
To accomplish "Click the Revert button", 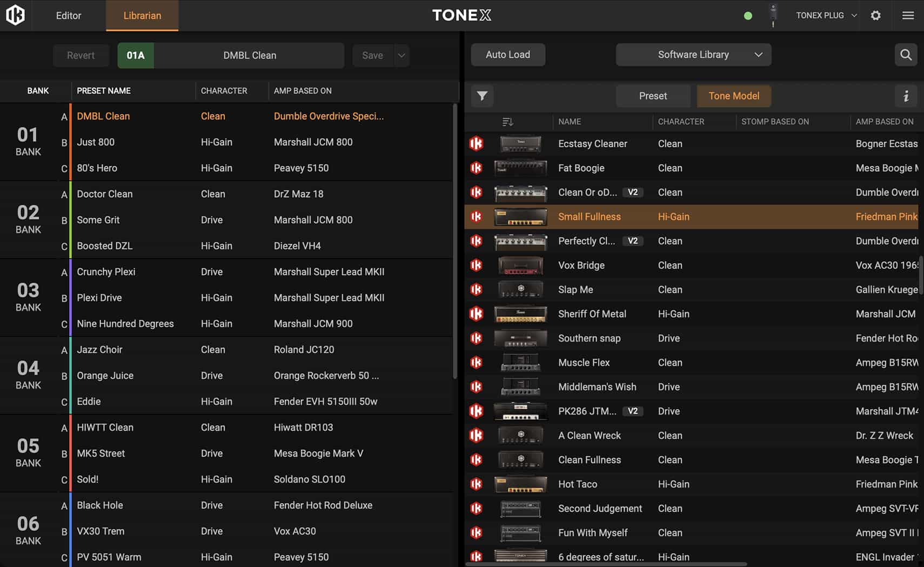I will click(81, 55).
